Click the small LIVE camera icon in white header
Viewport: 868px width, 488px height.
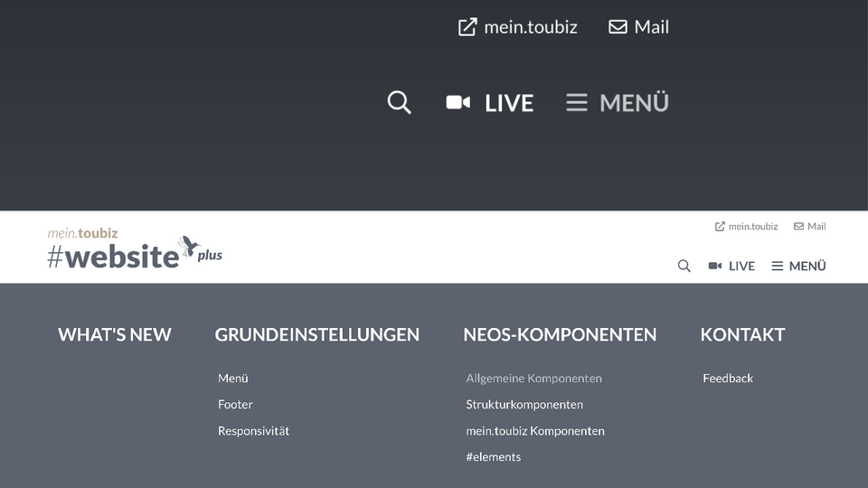(715, 266)
